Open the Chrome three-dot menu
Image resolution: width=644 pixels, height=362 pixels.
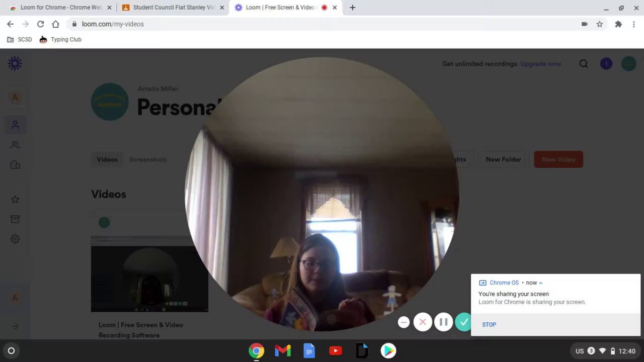tap(634, 24)
